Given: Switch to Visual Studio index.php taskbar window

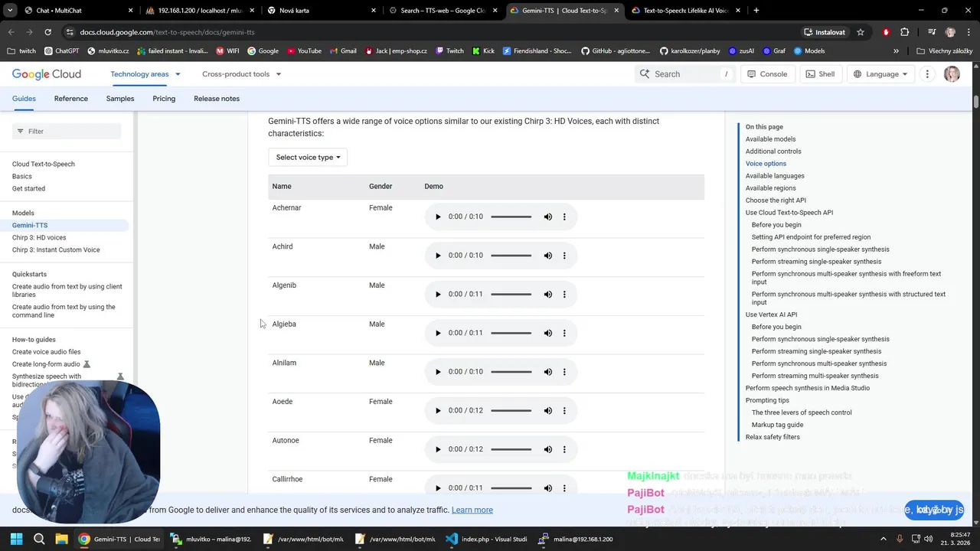Looking at the screenshot, I should tap(487, 539).
